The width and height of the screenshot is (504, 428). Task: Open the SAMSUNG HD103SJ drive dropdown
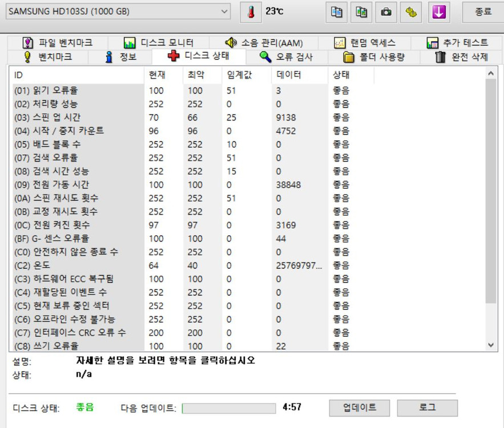224,11
